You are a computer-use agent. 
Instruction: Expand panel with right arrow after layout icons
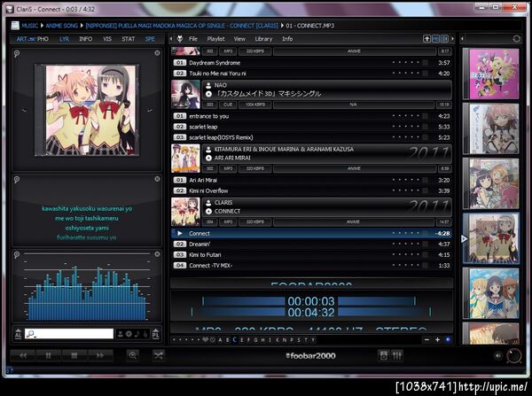click(x=452, y=39)
